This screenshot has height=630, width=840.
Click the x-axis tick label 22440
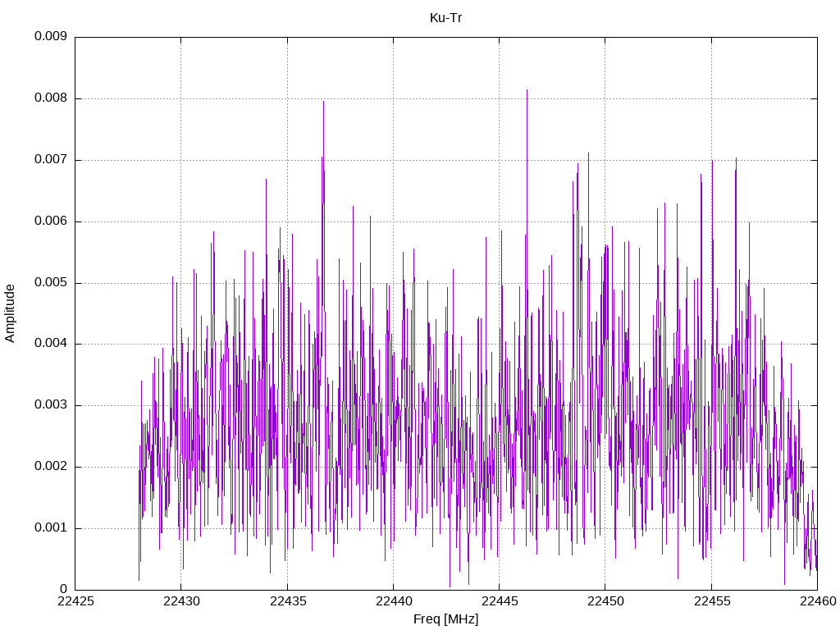[x=394, y=601]
